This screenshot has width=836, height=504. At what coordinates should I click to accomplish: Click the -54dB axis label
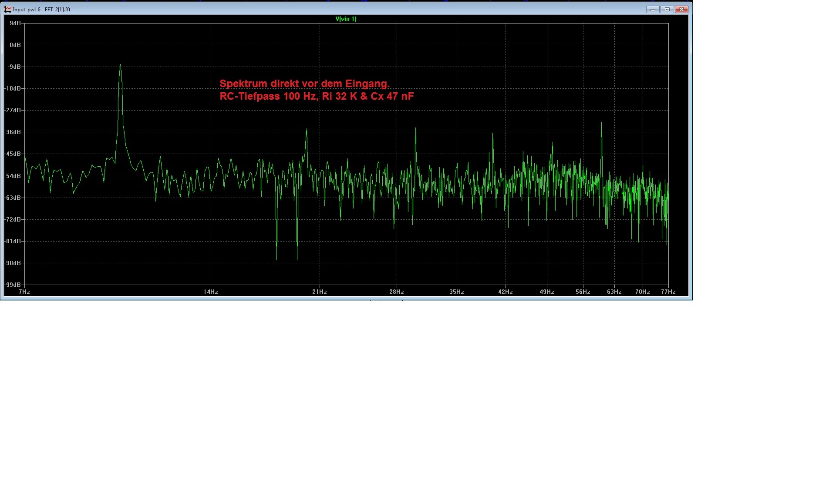[x=13, y=176]
